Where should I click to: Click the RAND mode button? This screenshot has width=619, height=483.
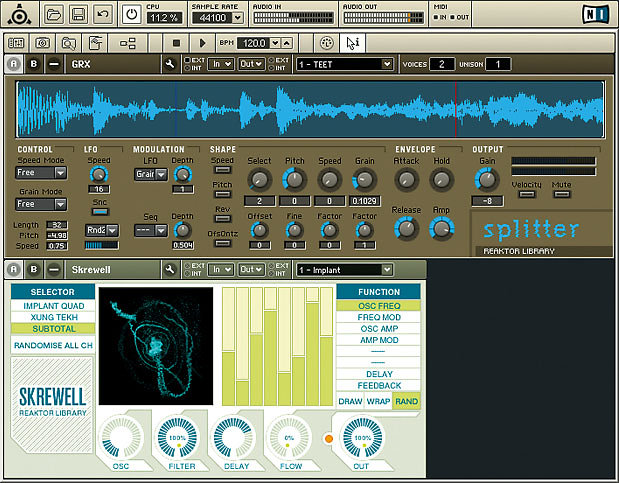tap(406, 401)
